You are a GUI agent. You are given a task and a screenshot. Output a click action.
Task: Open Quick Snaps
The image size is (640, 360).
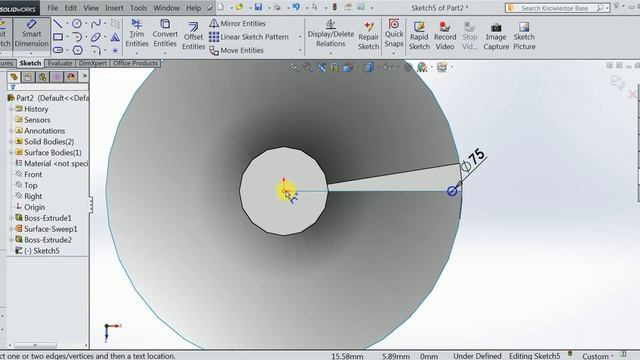(394, 33)
